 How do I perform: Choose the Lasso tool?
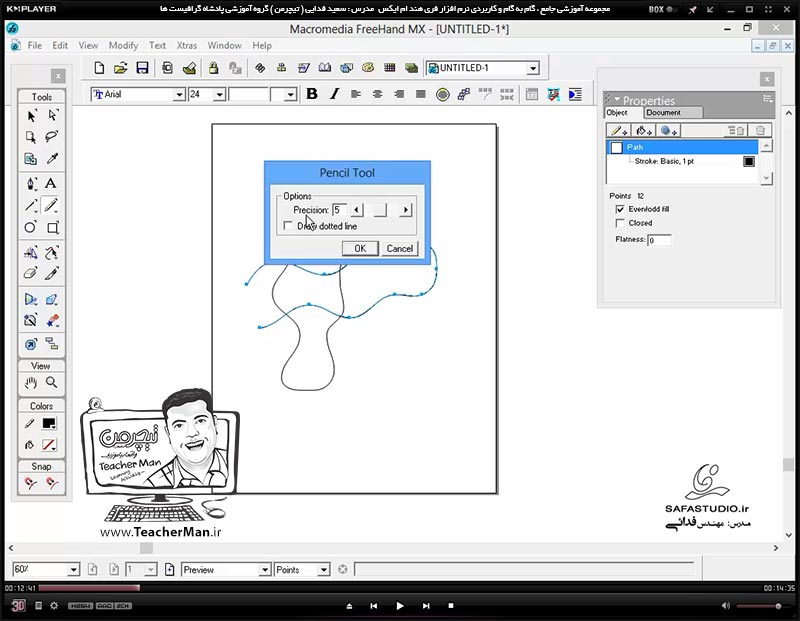pyautogui.click(x=52, y=137)
